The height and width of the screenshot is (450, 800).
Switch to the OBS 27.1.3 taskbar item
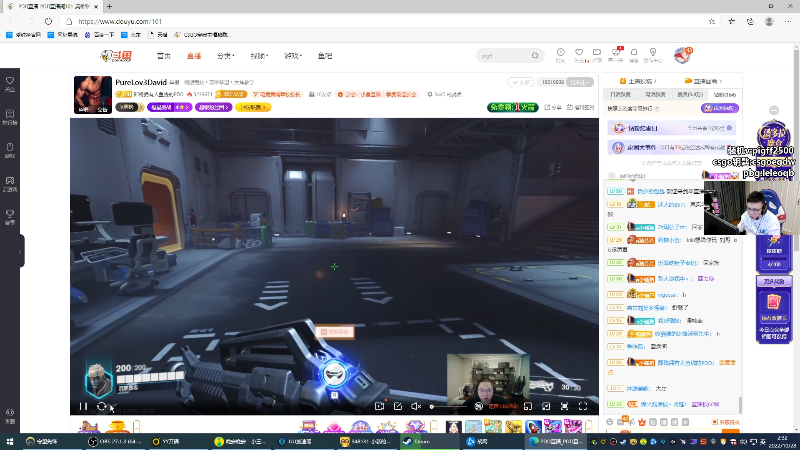pyautogui.click(x=115, y=441)
